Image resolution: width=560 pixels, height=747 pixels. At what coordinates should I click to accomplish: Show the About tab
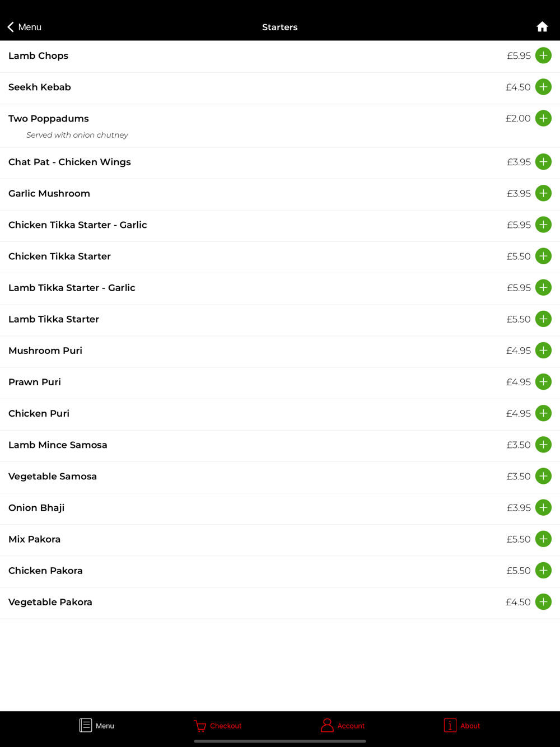click(462, 726)
